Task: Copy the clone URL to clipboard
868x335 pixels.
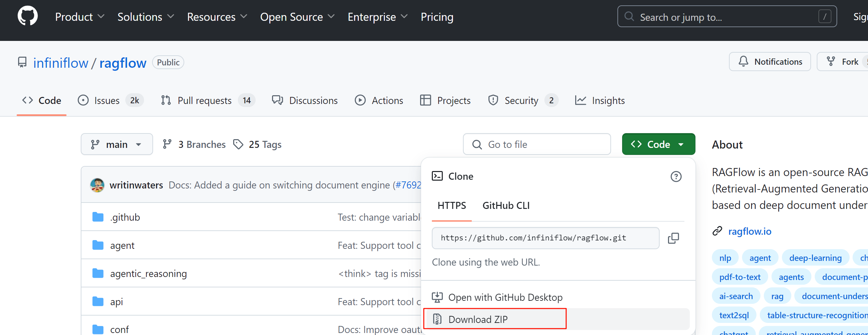Action: (x=673, y=238)
